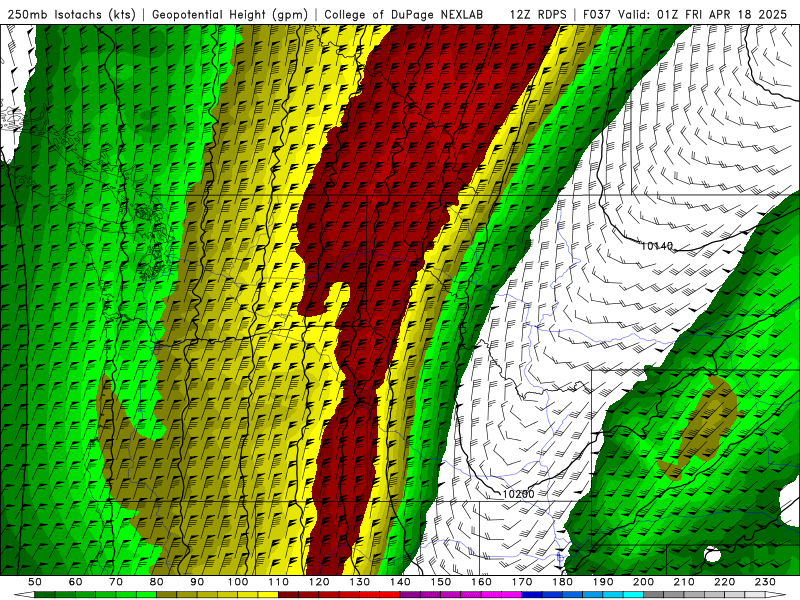Click the 'Geopotential Height (gpm)' header label

point(230,14)
